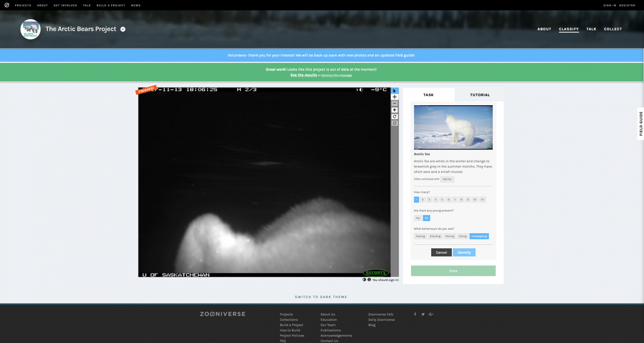Set how many to 1
644x343 pixels.
pos(417,199)
